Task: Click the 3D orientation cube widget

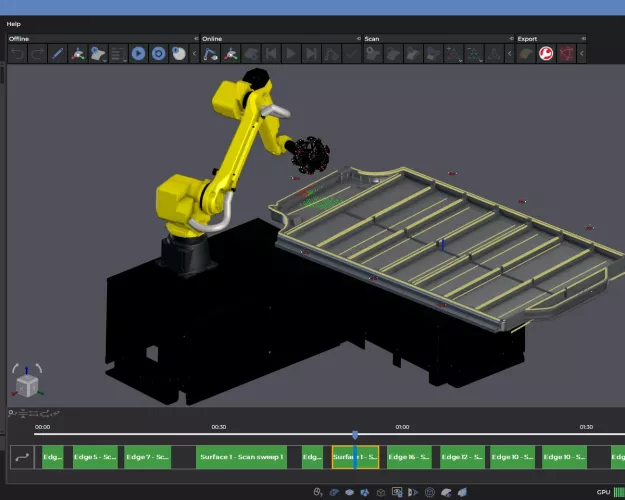Action: (x=27, y=383)
